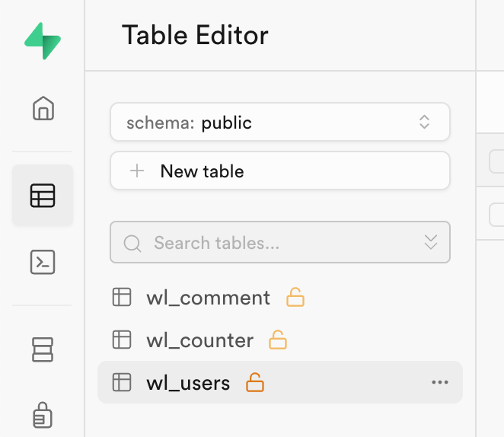Click the New table button
504x437 pixels.
pyautogui.click(x=280, y=171)
